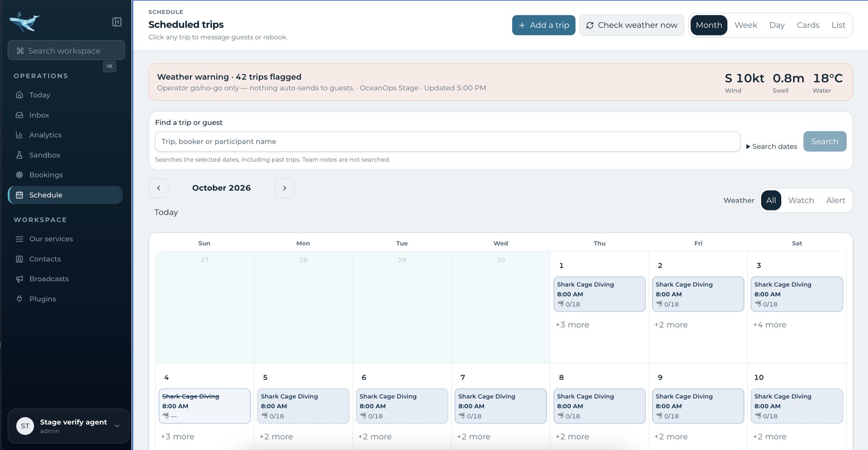Show +2 more trips on October 9

click(x=671, y=437)
